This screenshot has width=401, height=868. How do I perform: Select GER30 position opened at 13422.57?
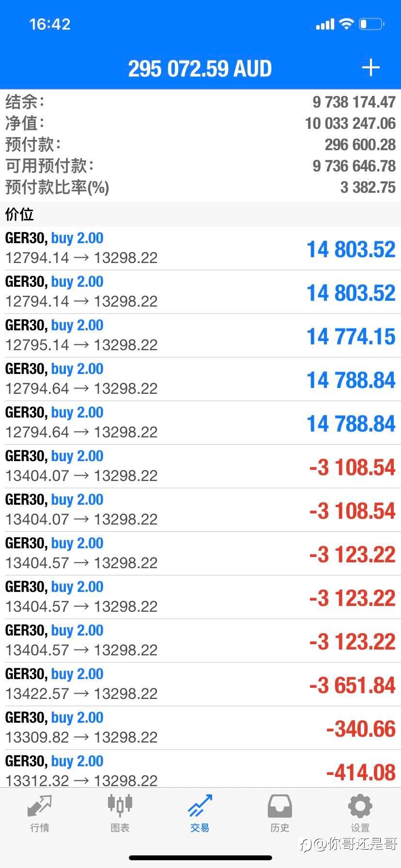coord(200,684)
